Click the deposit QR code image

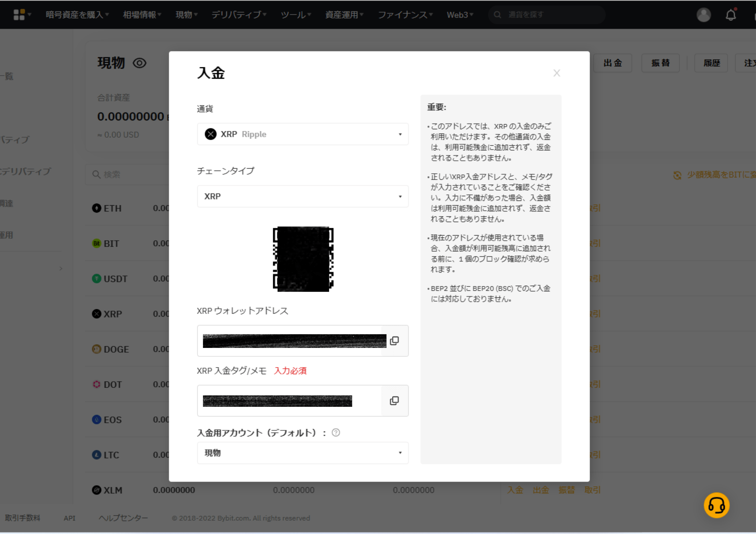tap(303, 259)
